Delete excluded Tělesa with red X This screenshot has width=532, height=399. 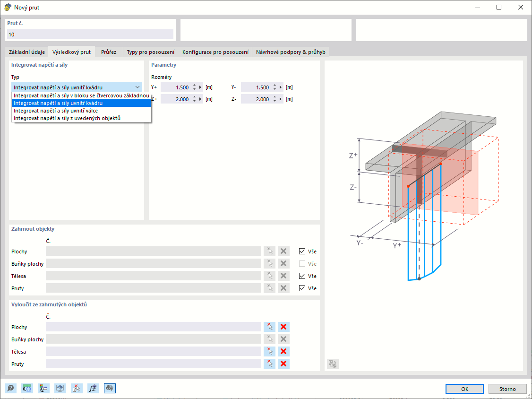(x=283, y=351)
